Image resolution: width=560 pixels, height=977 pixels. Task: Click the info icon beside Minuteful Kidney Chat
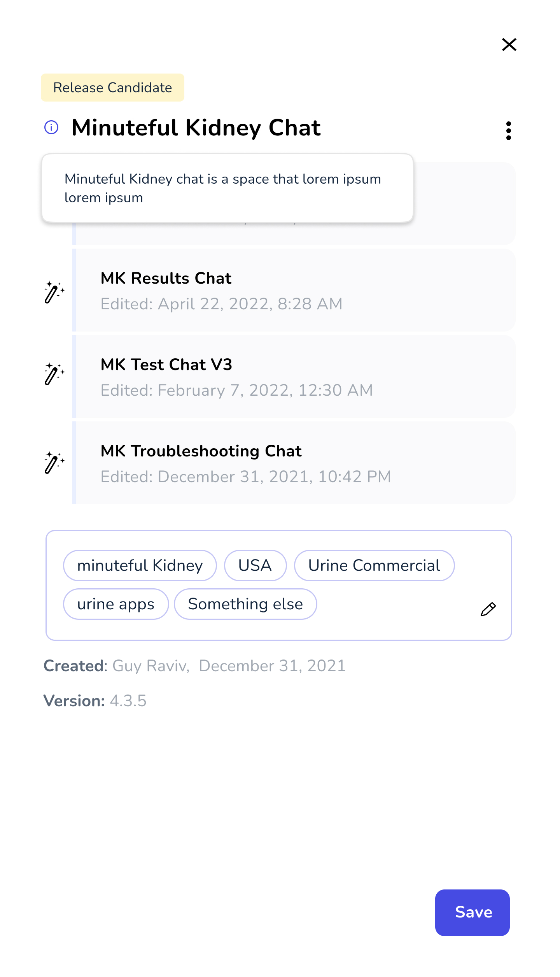tap(51, 127)
